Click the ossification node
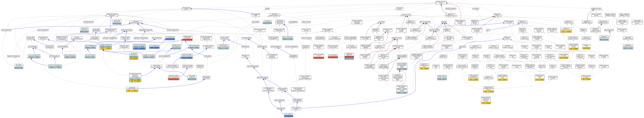The height and width of the screenshot is (118, 644). click(x=267, y=22)
